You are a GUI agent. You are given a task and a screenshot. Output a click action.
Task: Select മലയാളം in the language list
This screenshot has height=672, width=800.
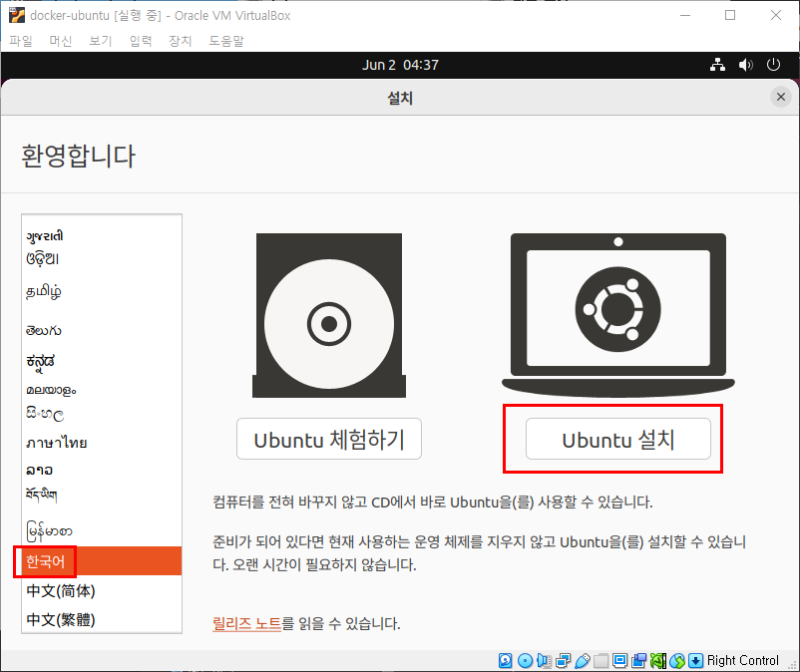coord(102,390)
